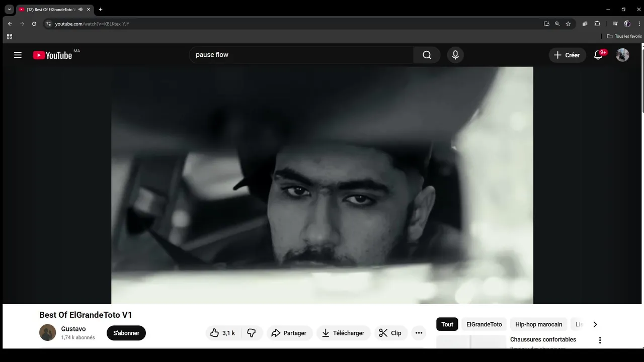Open Gustavo channel avatar
This screenshot has height=362, width=644.
pos(48,332)
